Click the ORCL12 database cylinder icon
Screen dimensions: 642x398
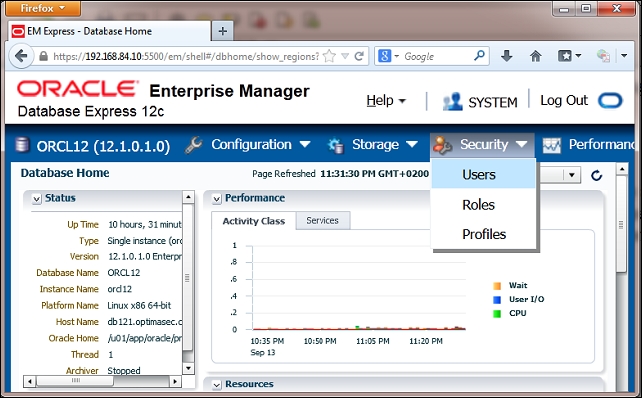tap(22, 145)
